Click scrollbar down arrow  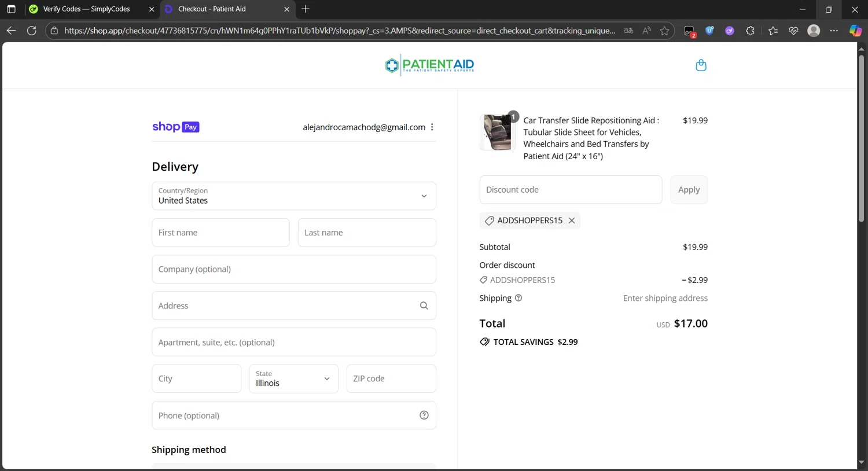point(861,462)
